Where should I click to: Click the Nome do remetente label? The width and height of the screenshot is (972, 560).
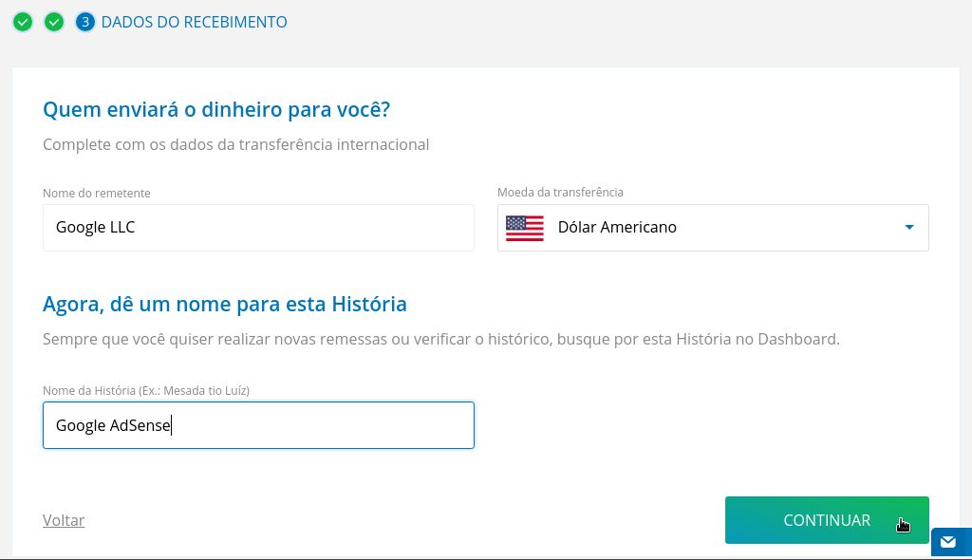click(x=97, y=193)
